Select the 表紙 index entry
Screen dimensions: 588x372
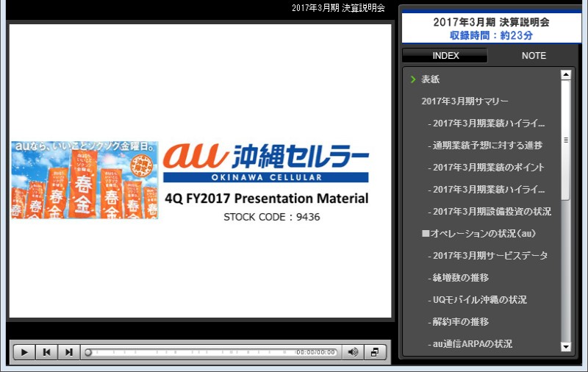tap(430, 79)
